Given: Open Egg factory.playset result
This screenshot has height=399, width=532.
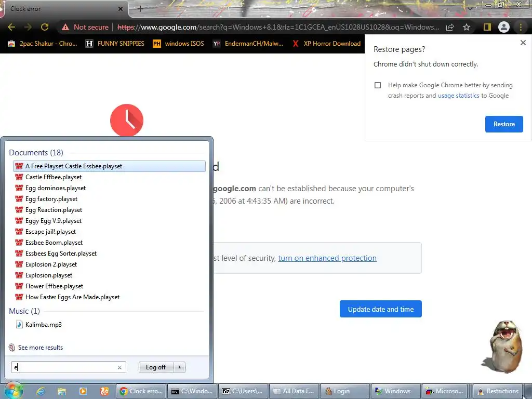Looking at the screenshot, I should pos(109,199).
